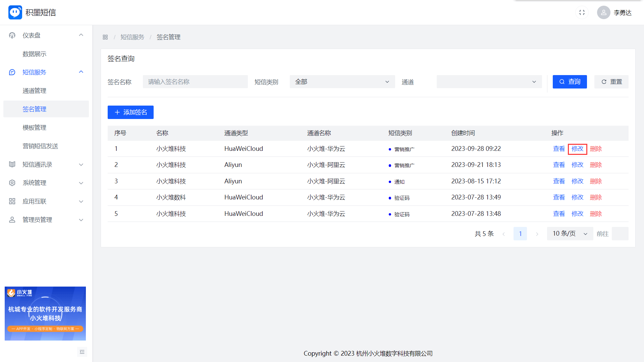Click the 积墨短信 logo icon
Screen dimensions: 644x362
[15, 12]
